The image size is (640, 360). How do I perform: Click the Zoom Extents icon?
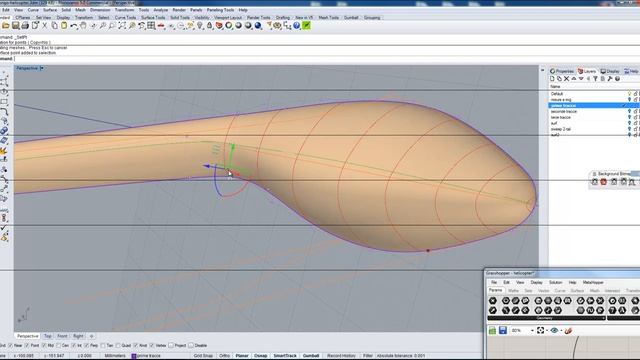[x=122, y=26]
